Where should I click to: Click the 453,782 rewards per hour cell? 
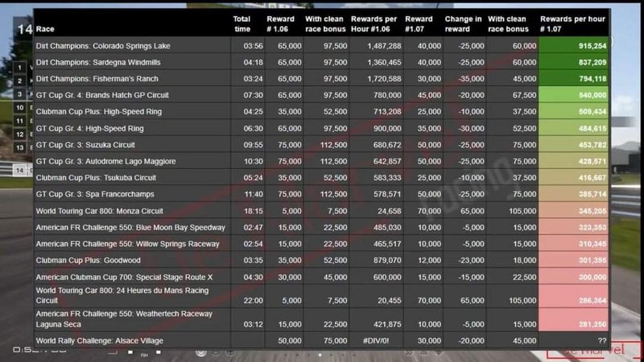point(573,145)
